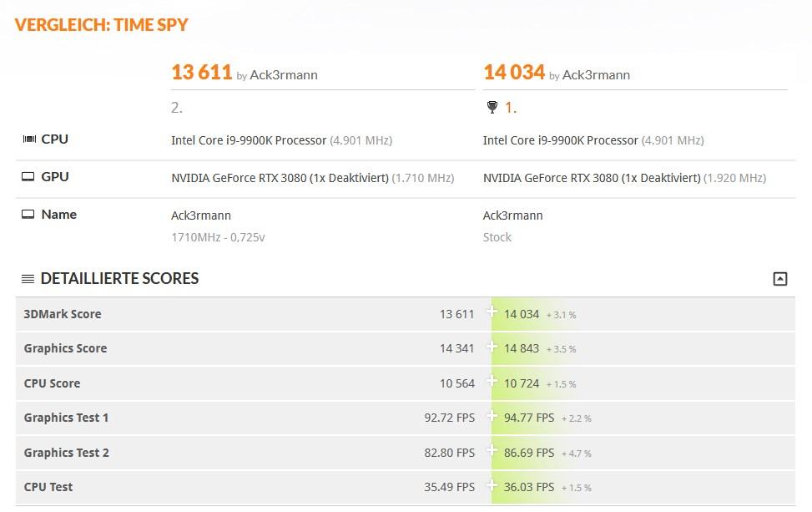Click the plus icon in 3DMark Score row

[x=492, y=312]
